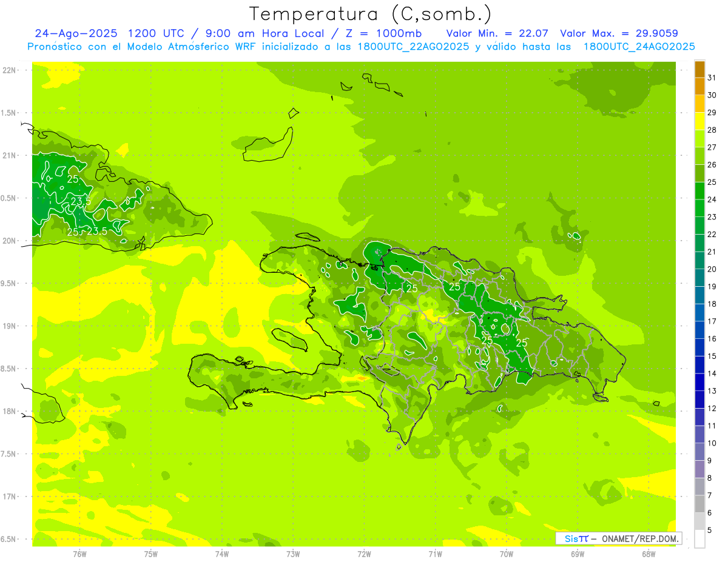Click the "Valor Min. = 22.07" readout
The image size is (728, 562).
497,33
